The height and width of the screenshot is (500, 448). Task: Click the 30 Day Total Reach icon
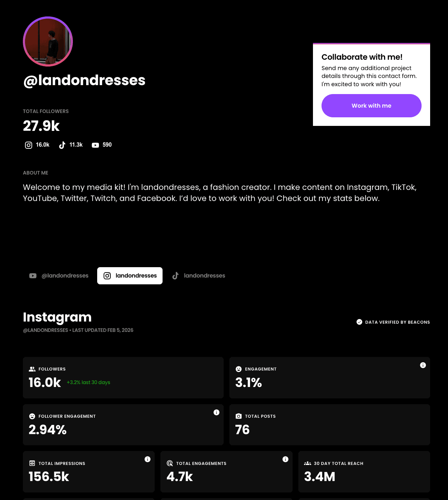[x=308, y=464]
